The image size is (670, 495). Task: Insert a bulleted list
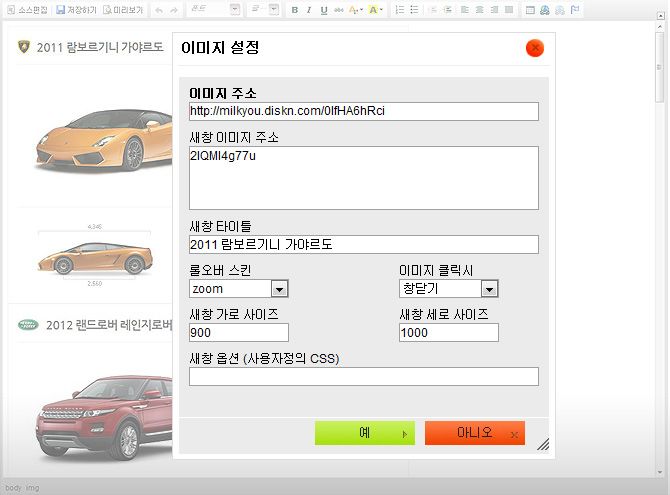pos(414,10)
